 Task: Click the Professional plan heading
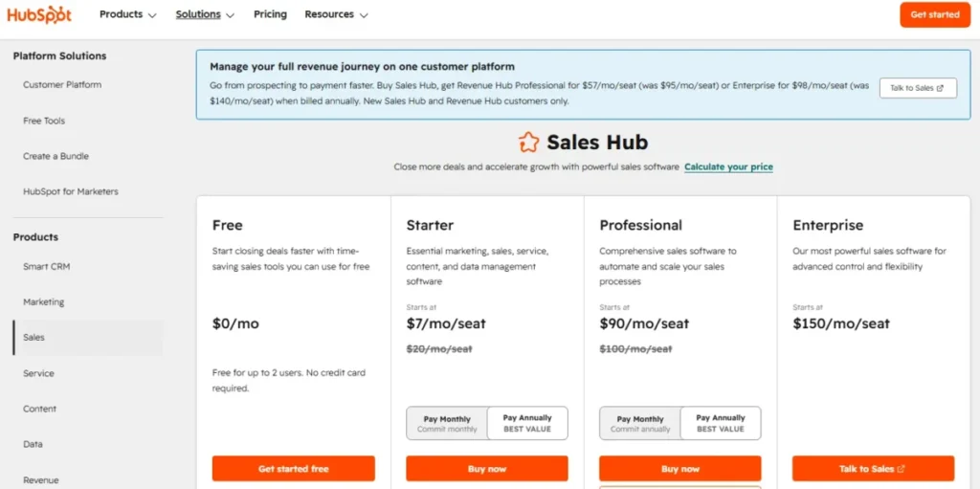point(641,225)
